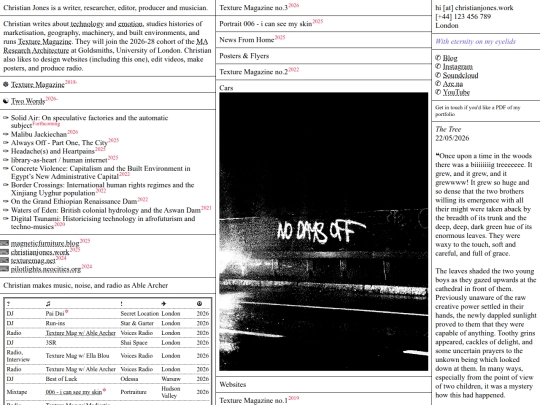The image size is (540, 405).
Task: Open the Soundcloud link
Action: coord(460,75)
